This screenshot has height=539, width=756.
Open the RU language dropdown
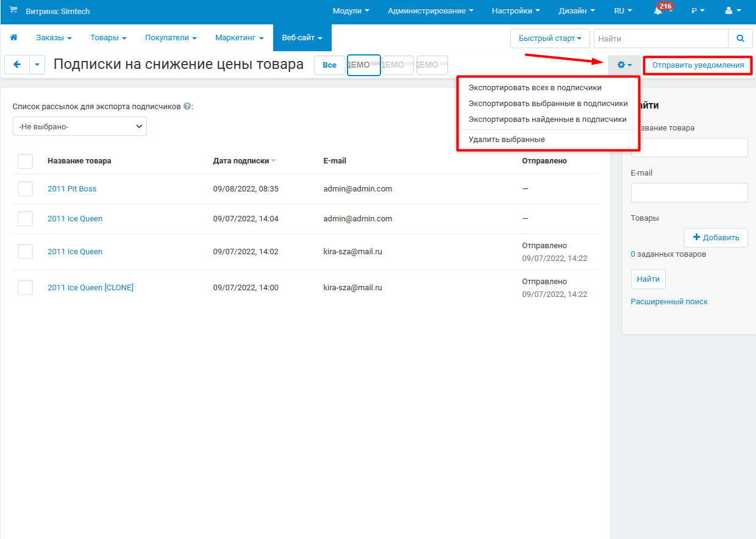pos(623,11)
